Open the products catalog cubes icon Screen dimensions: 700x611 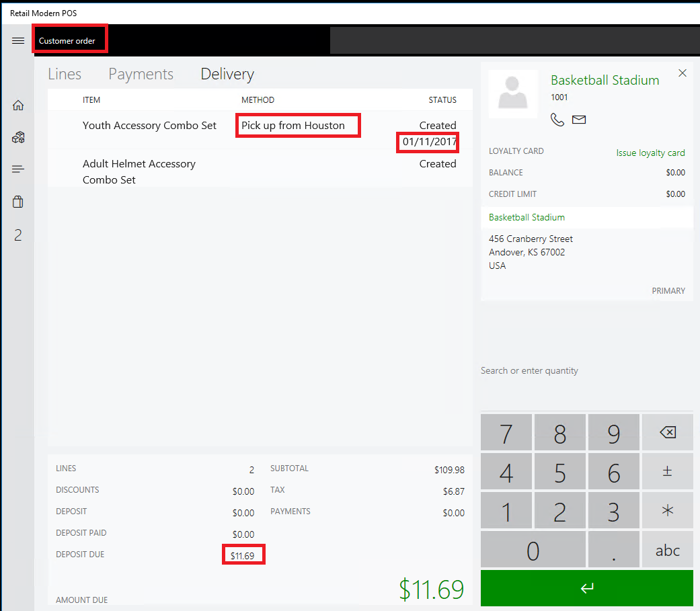[18, 138]
